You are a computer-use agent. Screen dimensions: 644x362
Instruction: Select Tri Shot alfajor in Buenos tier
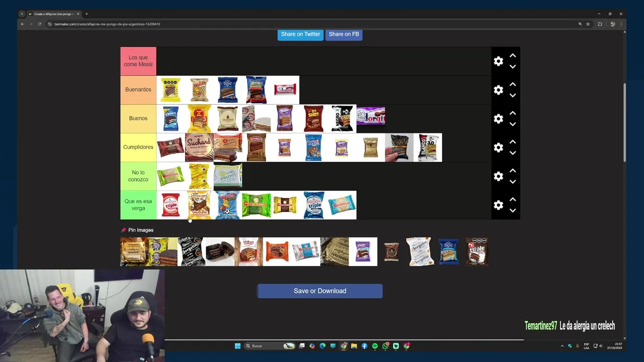pyautogui.click(x=313, y=119)
